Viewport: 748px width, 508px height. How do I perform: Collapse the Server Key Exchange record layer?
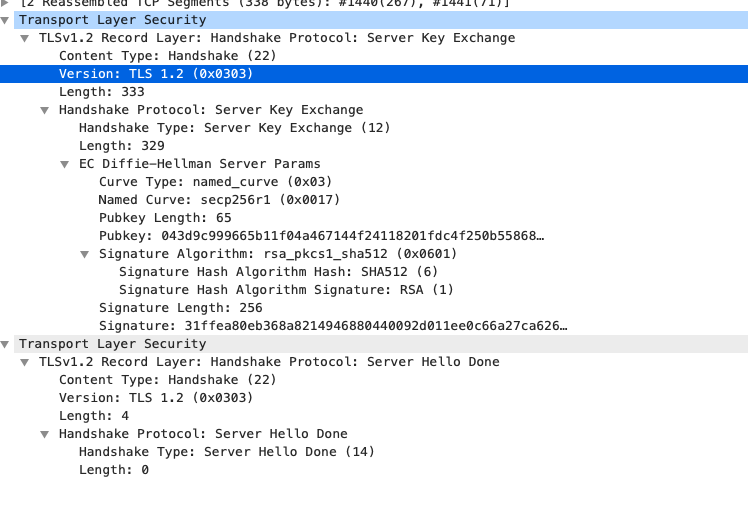(x=25, y=38)
